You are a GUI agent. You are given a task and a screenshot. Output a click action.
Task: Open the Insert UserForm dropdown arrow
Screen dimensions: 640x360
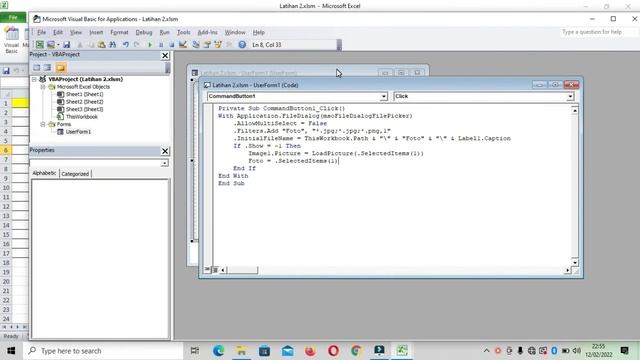coord(58,44)
